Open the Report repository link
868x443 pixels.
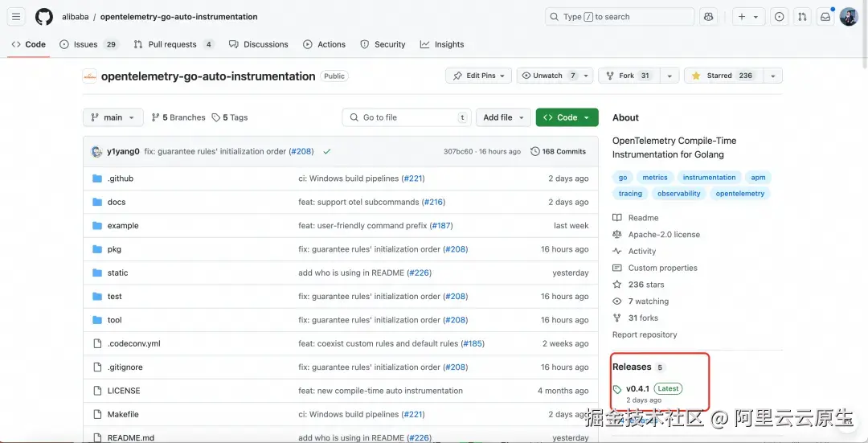(x=645, y=334)
